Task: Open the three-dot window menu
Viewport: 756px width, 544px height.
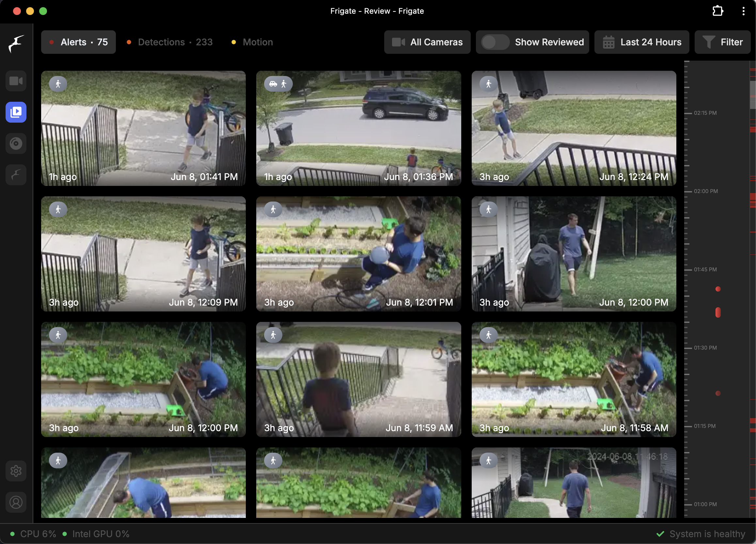Action: coord(743,11)
